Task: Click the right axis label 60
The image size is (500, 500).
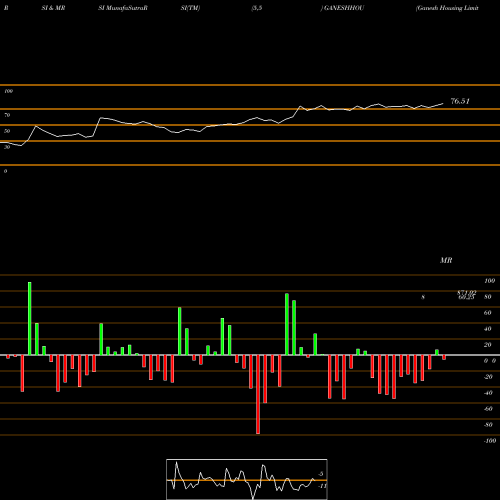Action: 488,313
